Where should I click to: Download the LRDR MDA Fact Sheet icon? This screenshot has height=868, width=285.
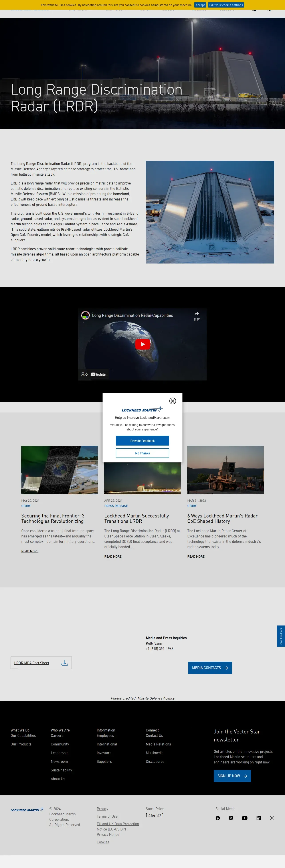coord(65,663)
